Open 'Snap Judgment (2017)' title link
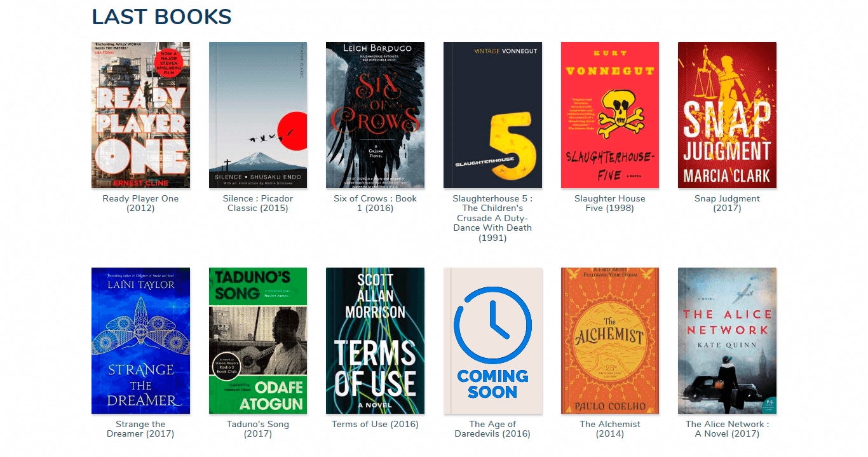The image size is (868, 457). [x=727, y=203]
